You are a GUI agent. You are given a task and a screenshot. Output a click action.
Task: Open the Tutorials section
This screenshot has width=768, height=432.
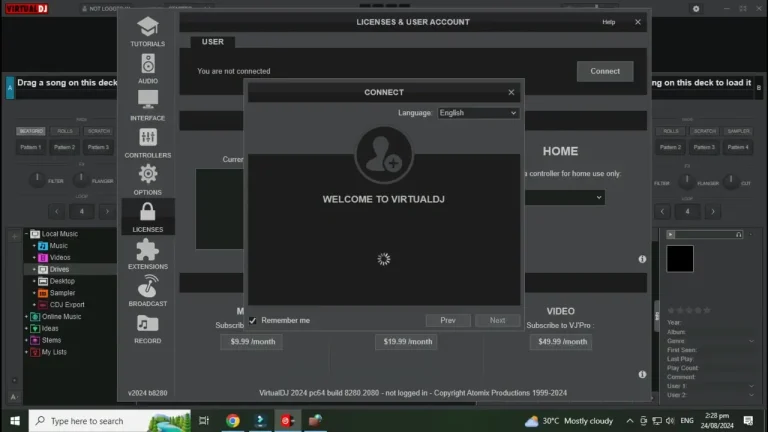tap(147, 32)
